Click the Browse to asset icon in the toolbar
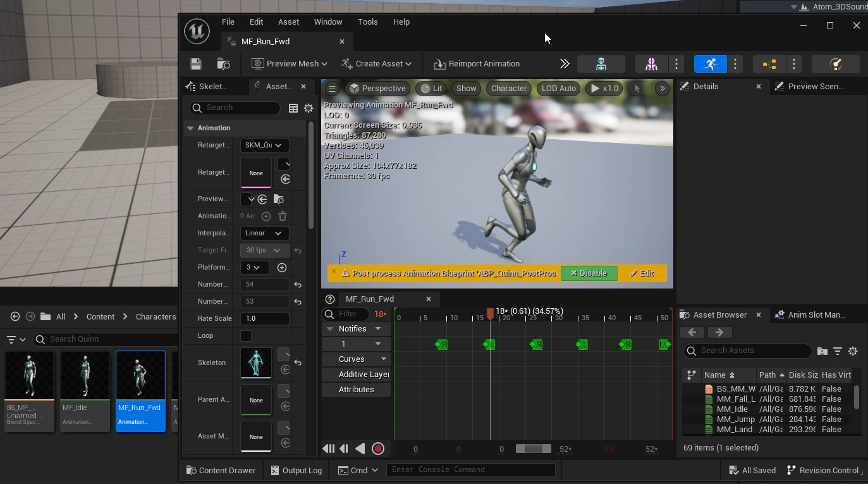Viewport: 868px width, 484px height. tap(223, 64)
